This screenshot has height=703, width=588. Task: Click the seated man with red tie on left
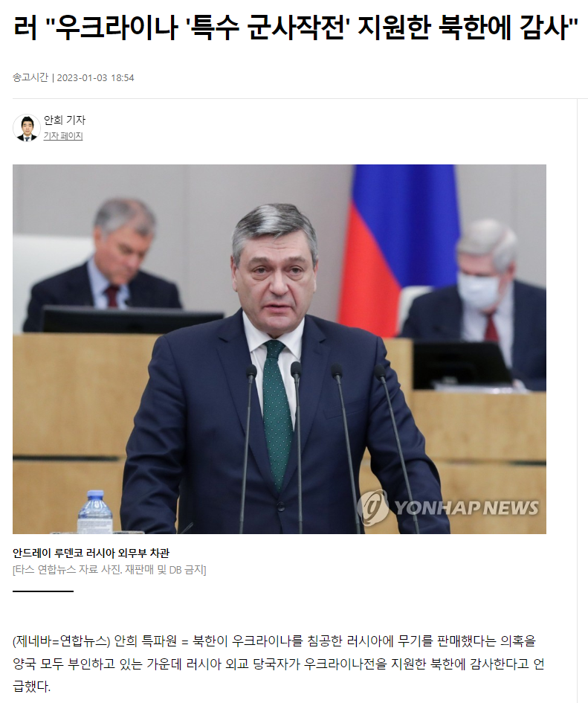pos(108,260)
